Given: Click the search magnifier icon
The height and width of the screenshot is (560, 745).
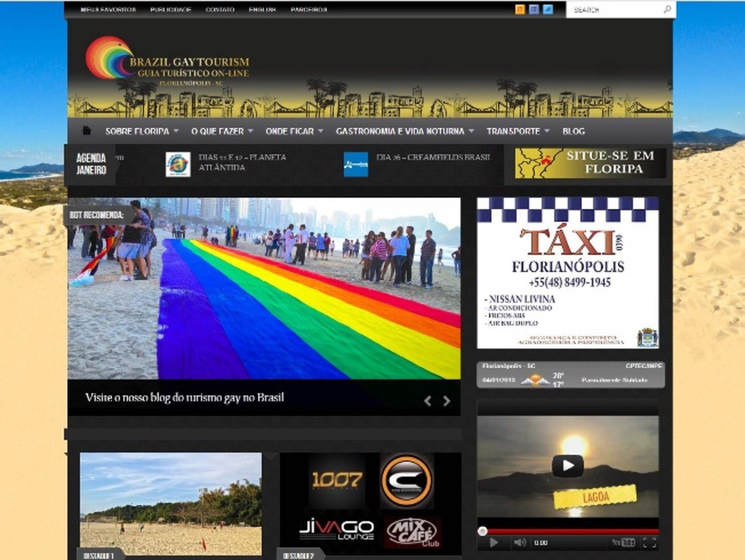Looking at the screenshot, I should [667, 9].
